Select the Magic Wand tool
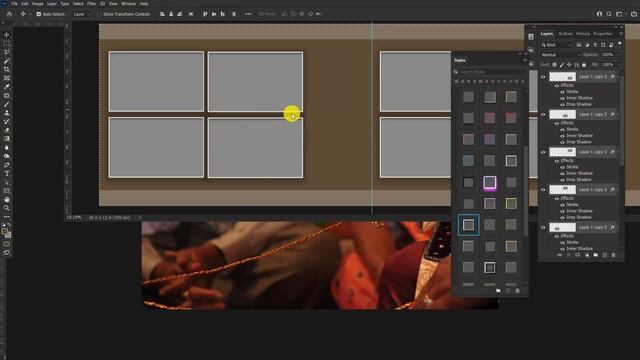640x360 pixels. tap(7, 61)
